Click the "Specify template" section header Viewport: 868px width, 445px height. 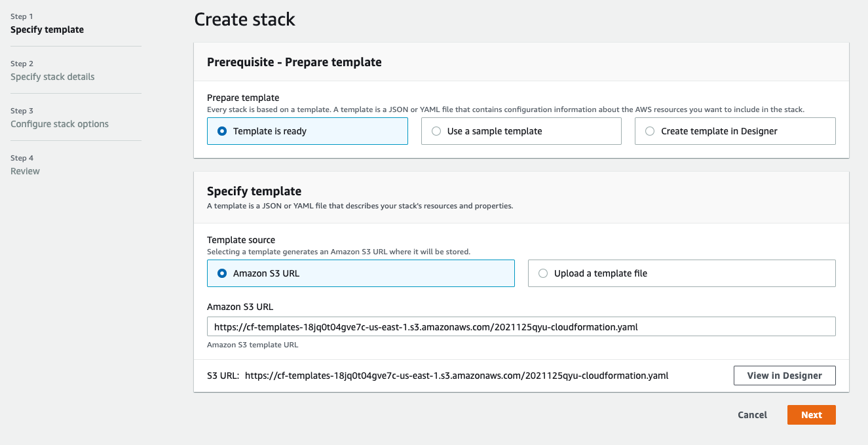(254, 191)
